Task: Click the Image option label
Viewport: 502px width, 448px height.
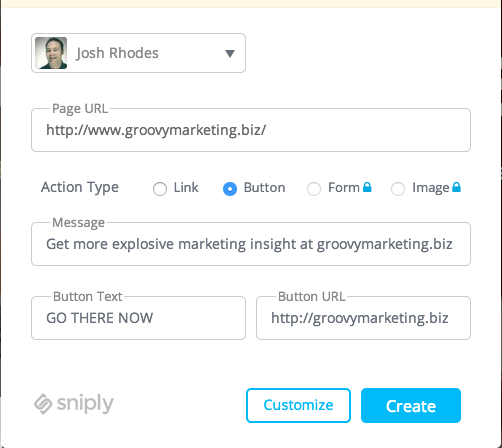Action: pyautogui.click(x=431, y=188)
